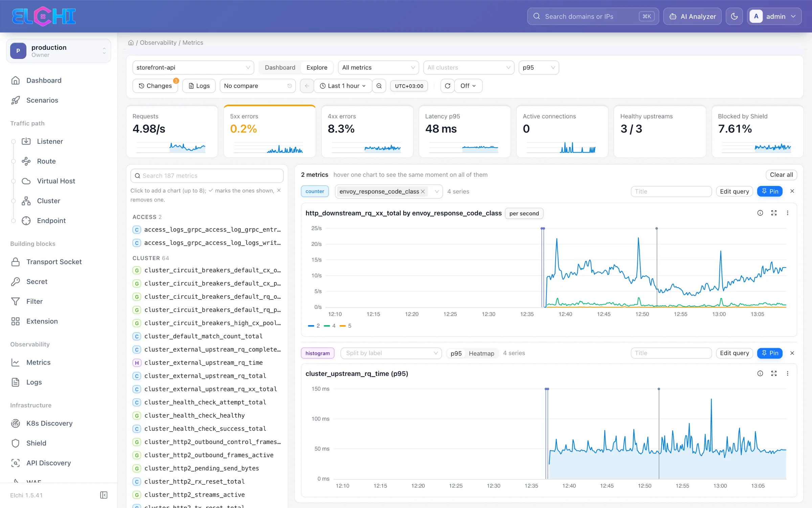
Task: Open Last 1 hour time range
Action: click(x=343, y=86)
